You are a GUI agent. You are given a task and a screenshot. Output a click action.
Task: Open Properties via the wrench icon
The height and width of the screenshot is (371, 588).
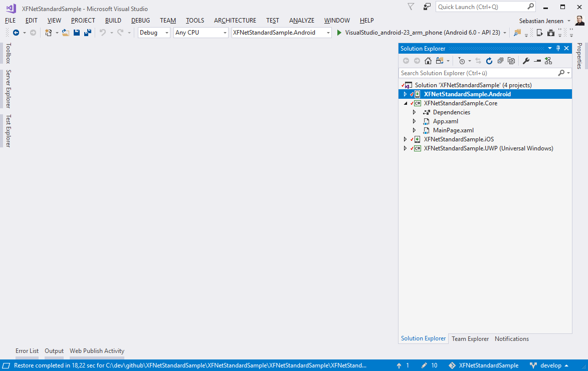[x=526, y=61]
